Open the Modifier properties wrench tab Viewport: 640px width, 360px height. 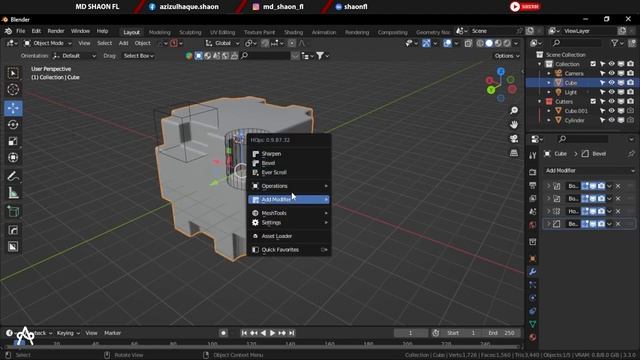tap(532, 272)
